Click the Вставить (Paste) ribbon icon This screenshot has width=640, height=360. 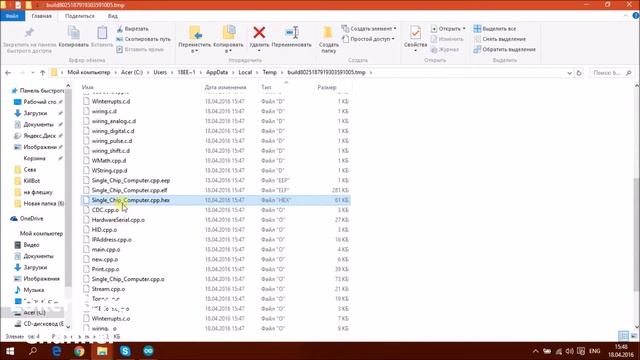point(102,33)
